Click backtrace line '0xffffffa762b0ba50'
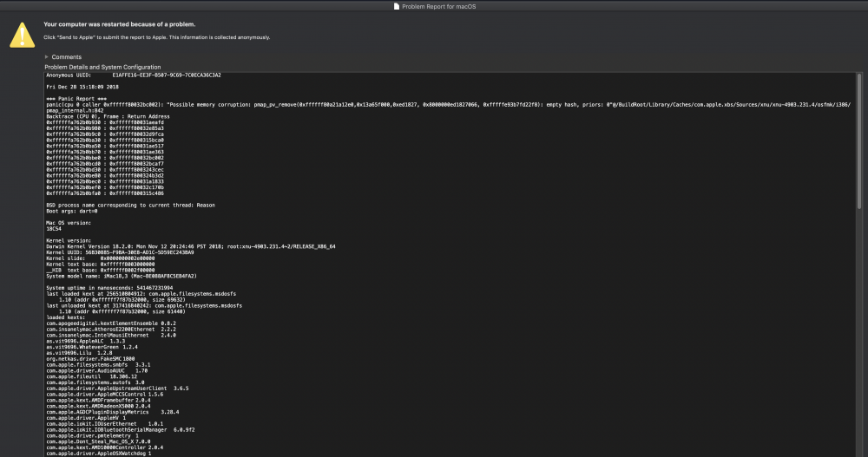 (105, 147)
